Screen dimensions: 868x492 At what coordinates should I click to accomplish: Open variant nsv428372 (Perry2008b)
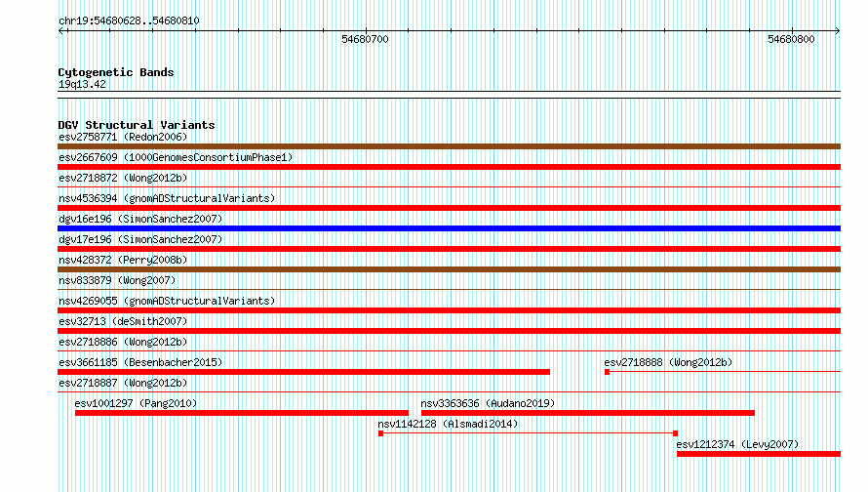(123, 260)
